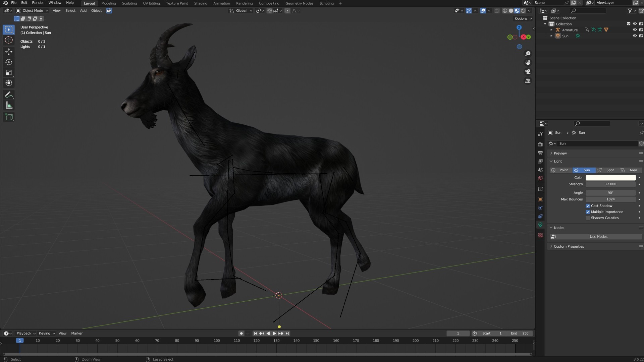Screen dimensions: 644x362
Task: Switch to wireframe viewport shading
Action: pyautogui.click(x=505, y=11)
